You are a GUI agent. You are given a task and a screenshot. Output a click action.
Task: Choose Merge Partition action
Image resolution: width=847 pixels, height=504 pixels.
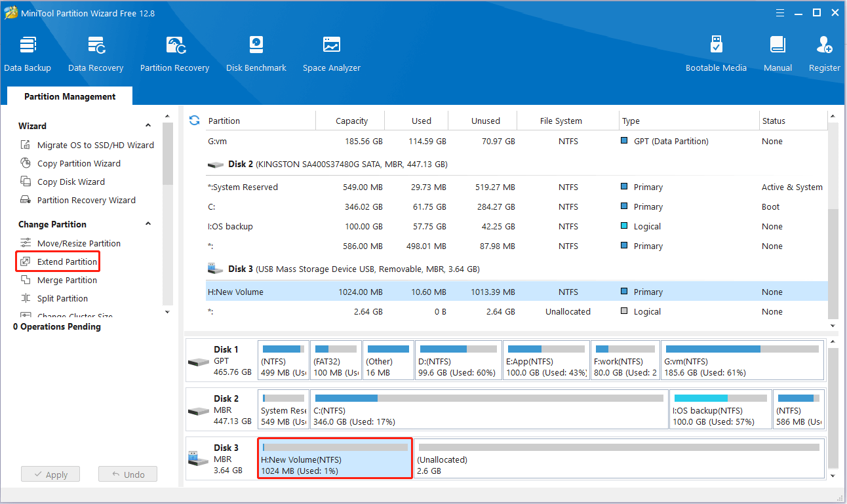click(x=67, y=280)
